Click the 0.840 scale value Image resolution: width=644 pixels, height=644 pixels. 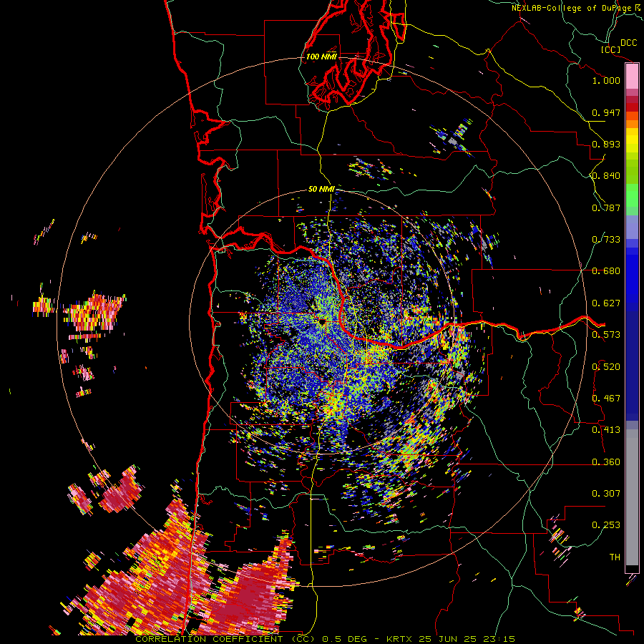(606, 176)
